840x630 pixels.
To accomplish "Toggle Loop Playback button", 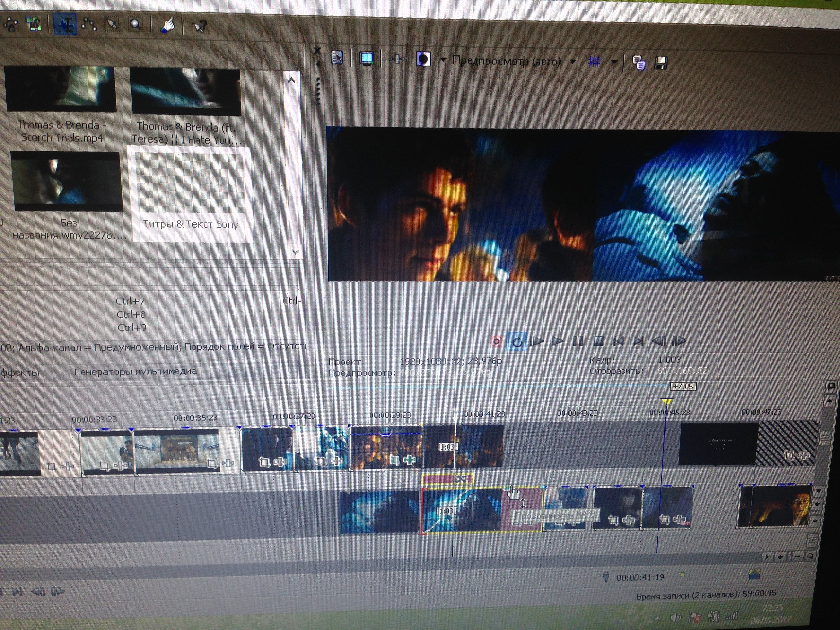I will click(x=517, y=342).
